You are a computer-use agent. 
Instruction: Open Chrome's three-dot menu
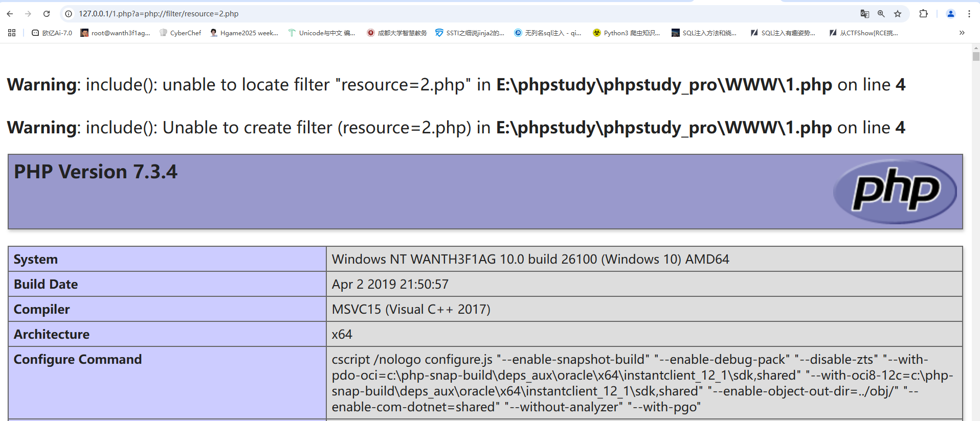click(x=969, y=14)
